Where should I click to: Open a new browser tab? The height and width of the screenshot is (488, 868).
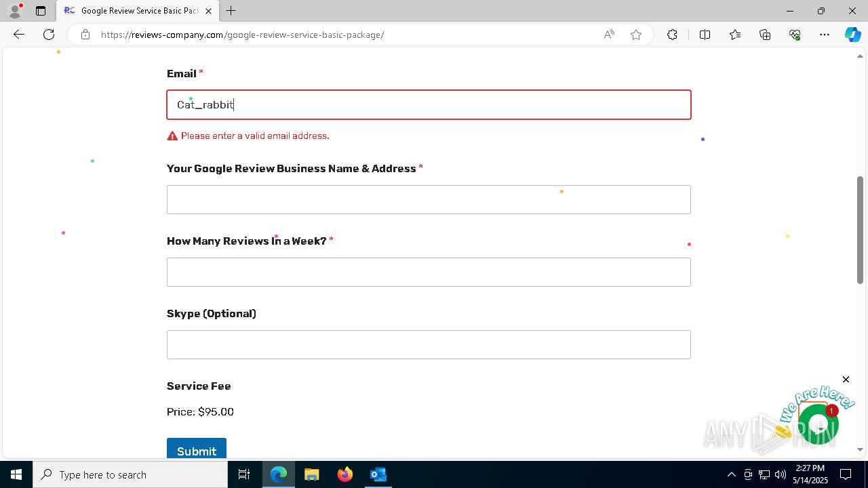(x=231, y=11)
